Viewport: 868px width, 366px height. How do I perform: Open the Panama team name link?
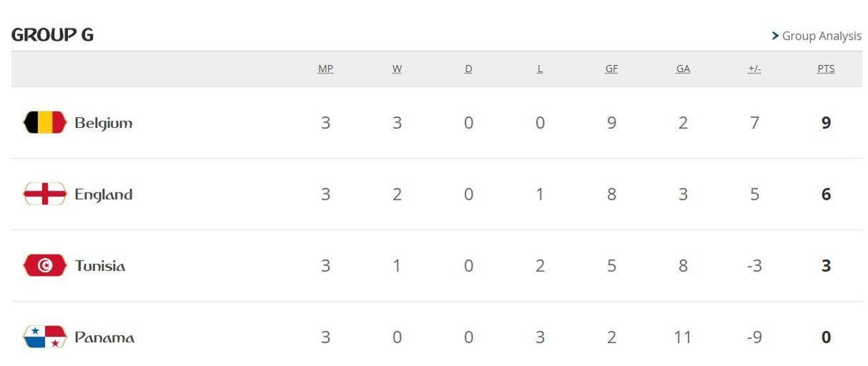tap(104, 338)
